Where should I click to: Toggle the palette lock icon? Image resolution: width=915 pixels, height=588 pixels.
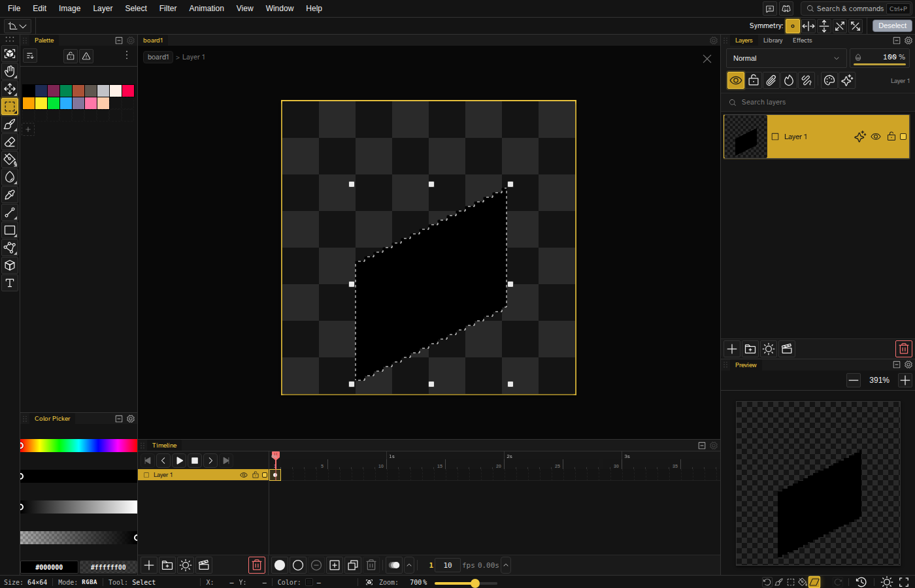point(71,56)
